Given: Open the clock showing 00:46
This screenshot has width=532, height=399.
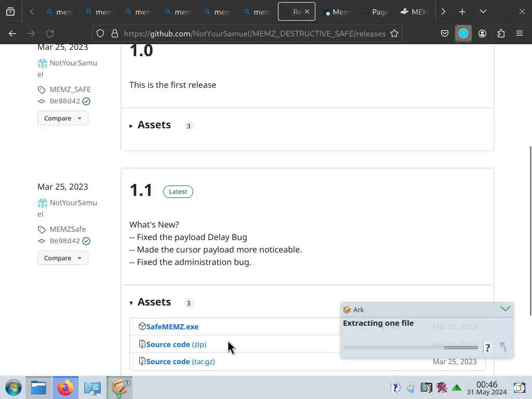Looking at the screenshot, I should pyautogui.click(x=486, y=388).
